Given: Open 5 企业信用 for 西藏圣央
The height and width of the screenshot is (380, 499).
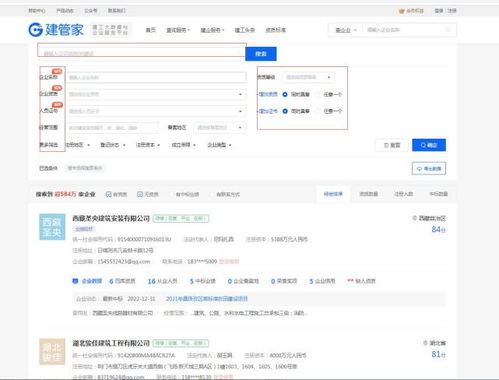Looking at the screenshot, I should [322, 281].
